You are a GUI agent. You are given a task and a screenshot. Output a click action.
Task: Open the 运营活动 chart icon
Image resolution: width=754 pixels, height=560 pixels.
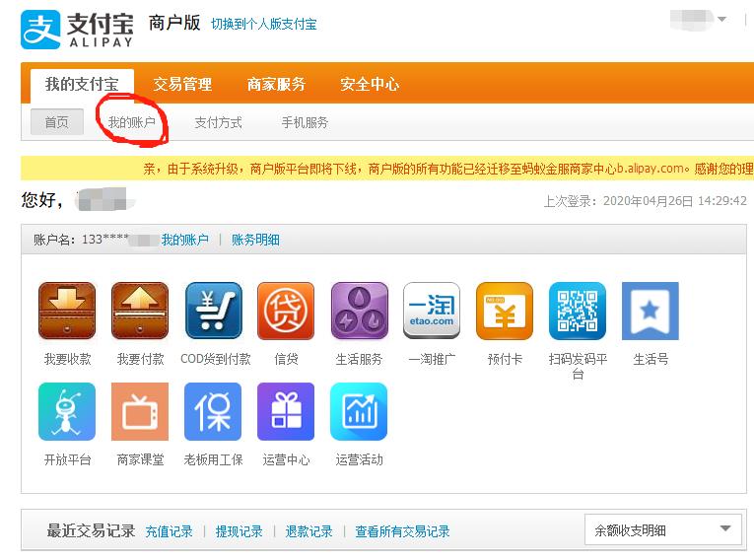click(359, 411)
